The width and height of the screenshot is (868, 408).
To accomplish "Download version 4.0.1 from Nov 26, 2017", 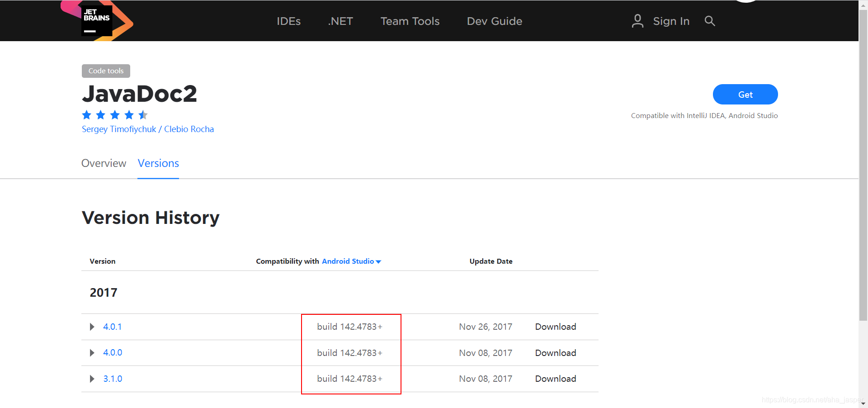I will pos(556,327).
